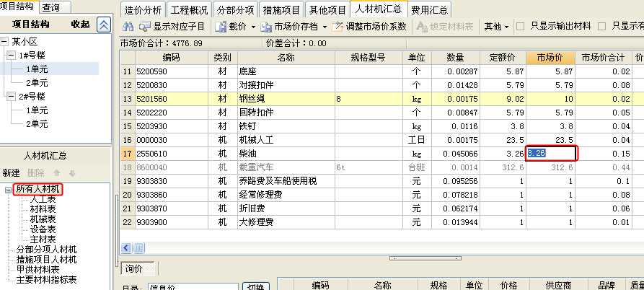644x290 pixels.
Task: Switch to the 措施项目 tab
Action: 282,10
